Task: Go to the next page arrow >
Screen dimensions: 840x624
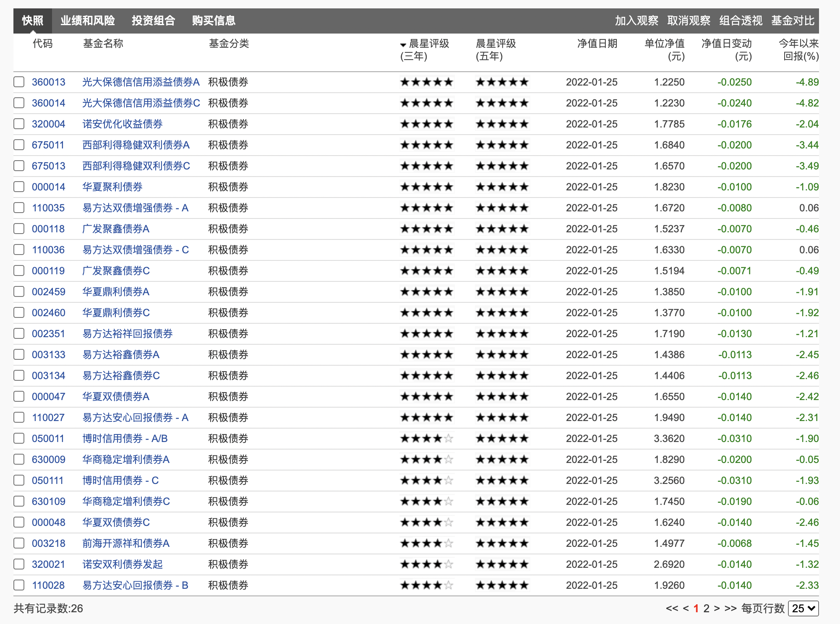Action: point(717,608)
